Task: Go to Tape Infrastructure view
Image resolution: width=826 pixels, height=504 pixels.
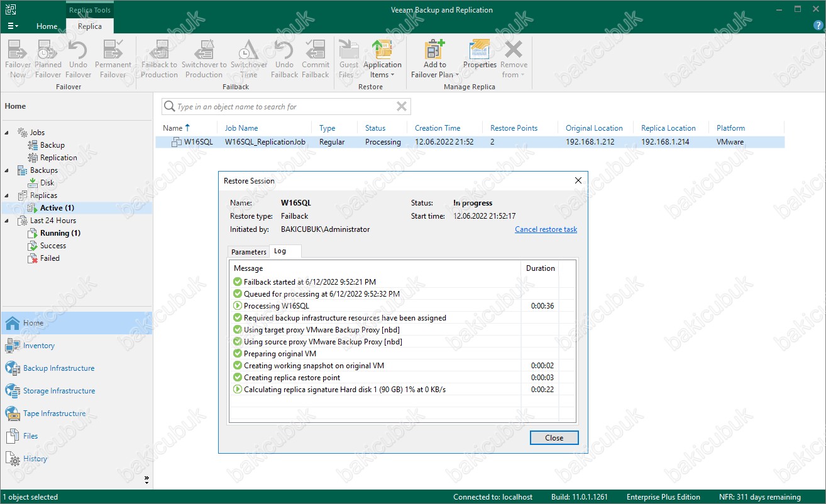Action: pyautogui.click(x=54, y=414)
